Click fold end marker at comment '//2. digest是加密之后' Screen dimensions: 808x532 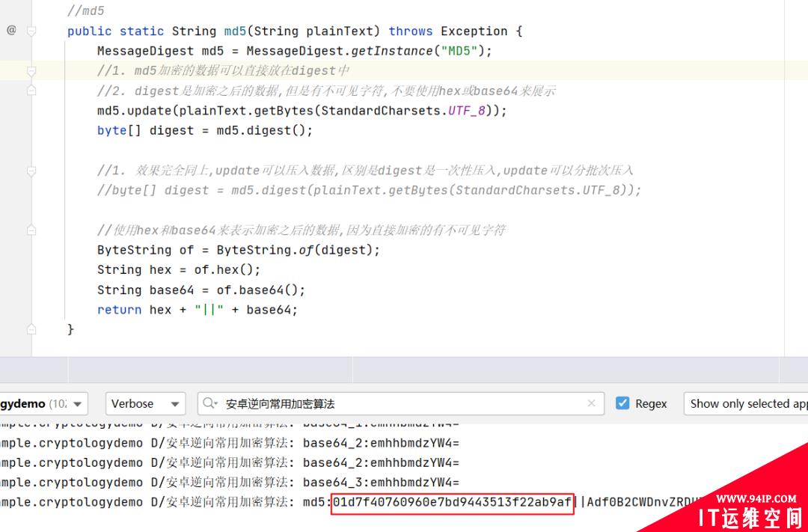point(31,91)
